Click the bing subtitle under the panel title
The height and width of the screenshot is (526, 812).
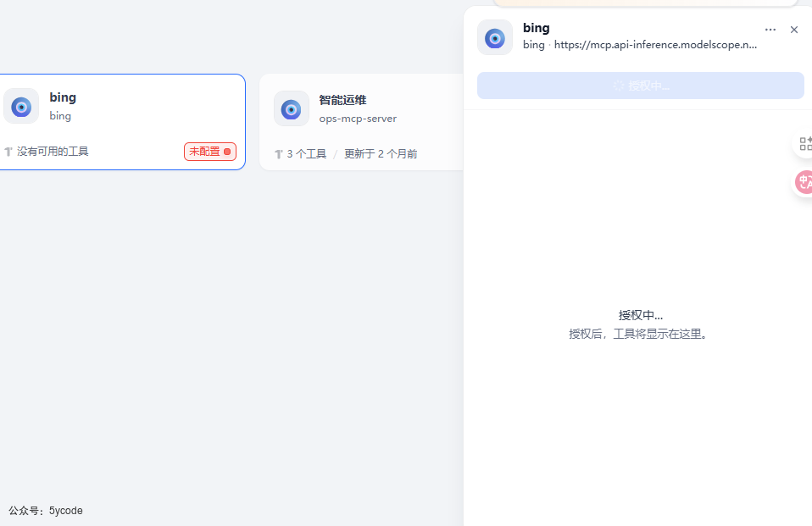[533, 44]
